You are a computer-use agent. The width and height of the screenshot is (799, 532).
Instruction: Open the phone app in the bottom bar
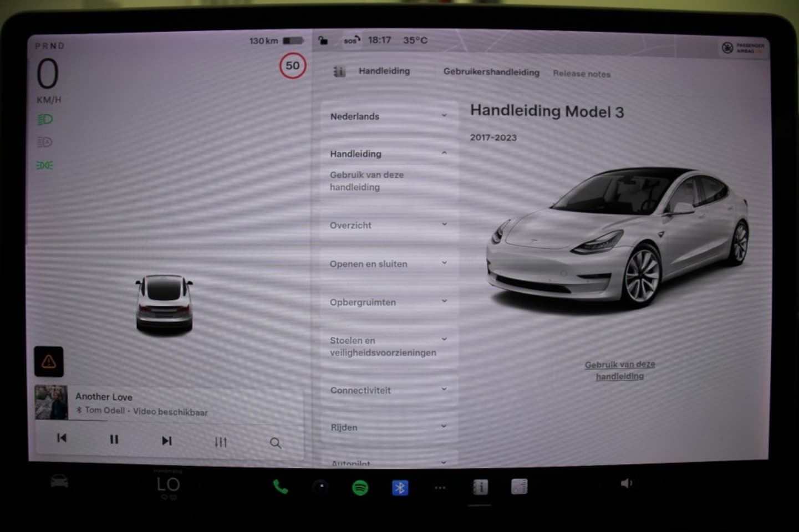coord(281,487)
